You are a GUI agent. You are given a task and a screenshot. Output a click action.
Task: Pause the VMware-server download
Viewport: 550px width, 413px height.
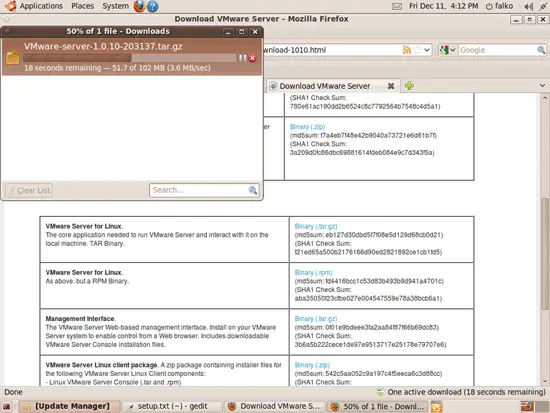pos(242,58)
